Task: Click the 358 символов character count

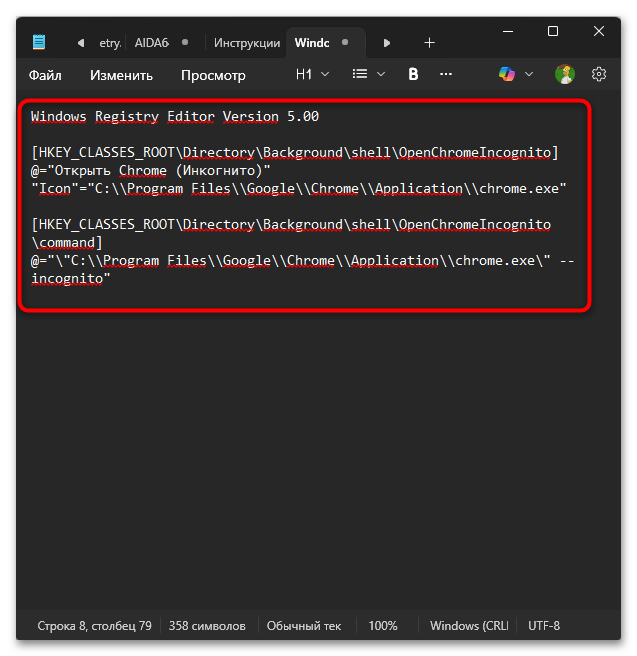Action: [x=207, y=626]
